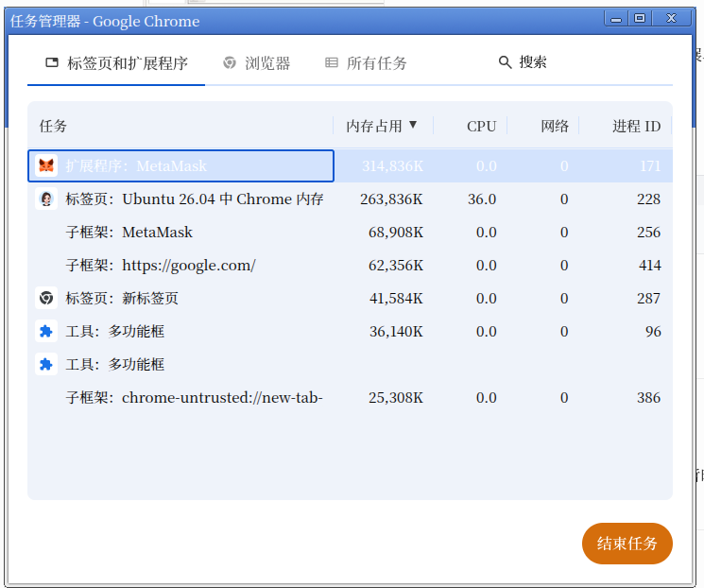Click the memory value 36,140K

pos(396,332)
